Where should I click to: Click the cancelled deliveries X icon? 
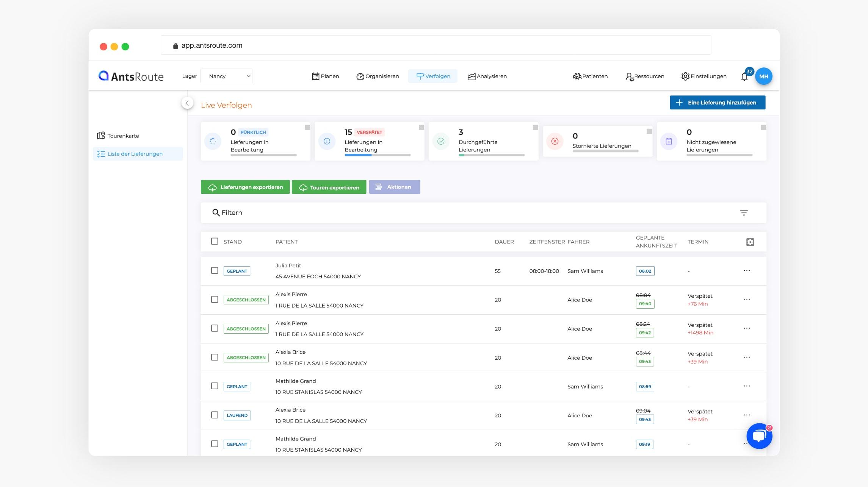555,141
